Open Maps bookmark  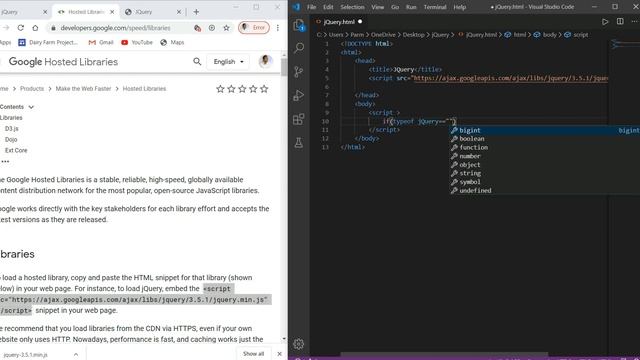[172, 42]
